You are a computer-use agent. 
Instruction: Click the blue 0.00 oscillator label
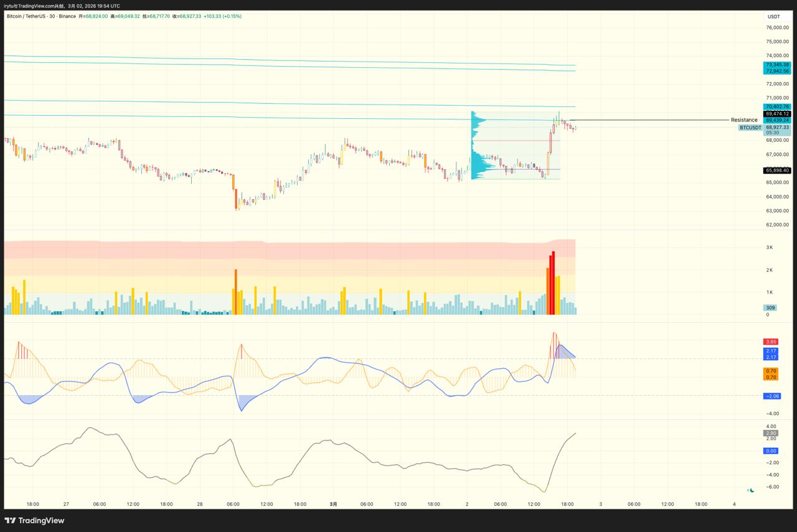coord(770,450)
